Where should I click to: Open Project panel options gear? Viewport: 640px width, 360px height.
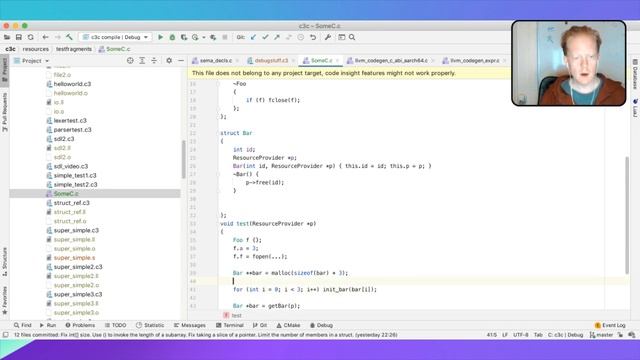pos(169,61)
